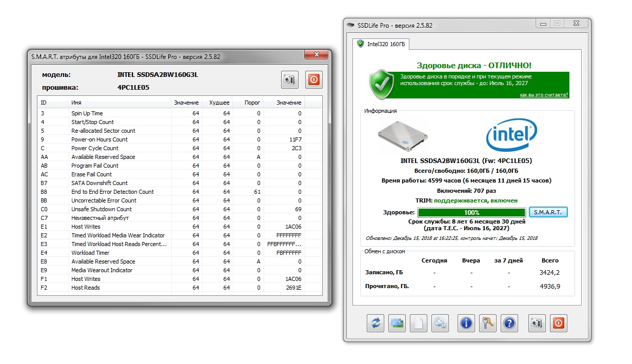Image resolution: width=632 pixels, height=364 pixels.
Task: Take a screenshot with the main window camera icon
Action: [x=537, y=323]
